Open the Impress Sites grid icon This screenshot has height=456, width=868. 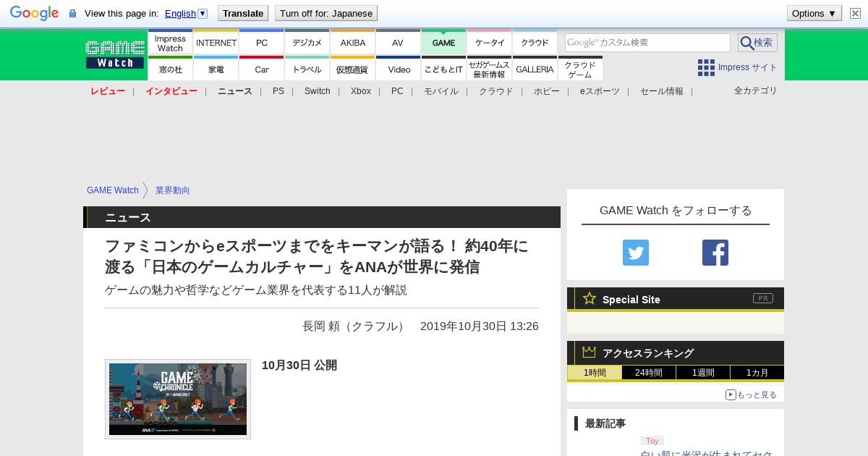[706, 67]
